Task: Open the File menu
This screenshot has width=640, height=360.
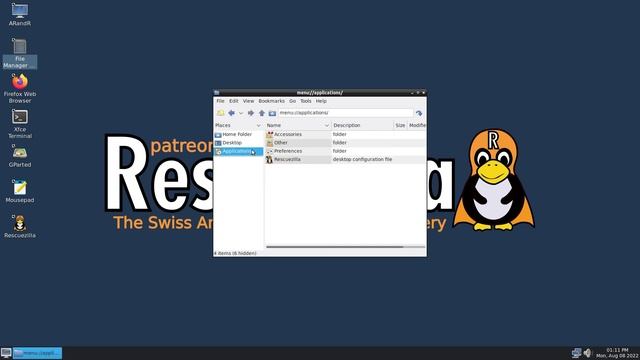Action: 220,101
